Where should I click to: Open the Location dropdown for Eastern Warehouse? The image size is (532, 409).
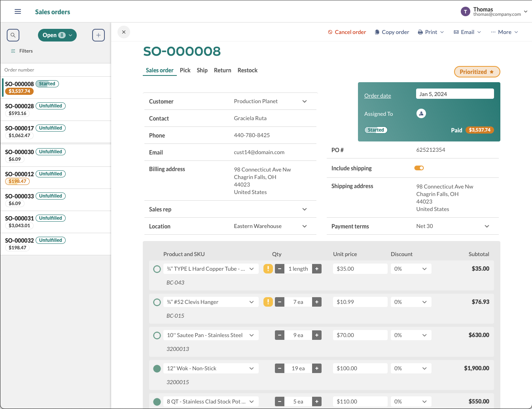pyautogui.click(x=305, y=226)
